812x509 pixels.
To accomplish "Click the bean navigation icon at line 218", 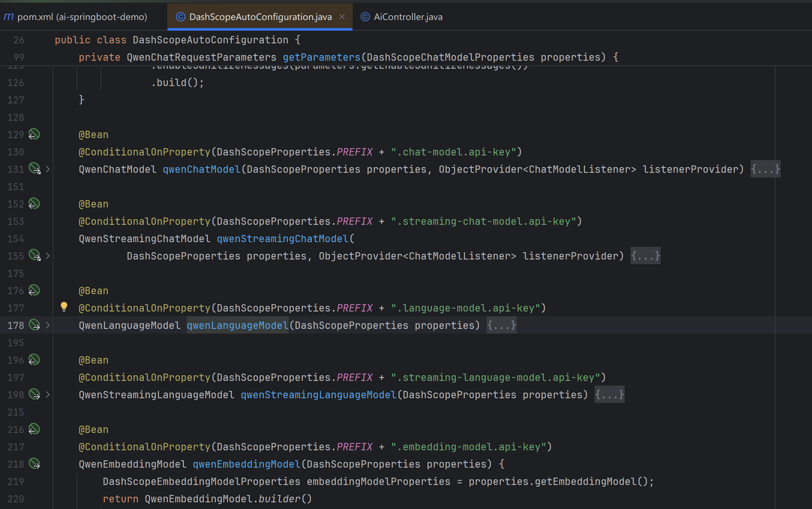I will pos(34,464).
